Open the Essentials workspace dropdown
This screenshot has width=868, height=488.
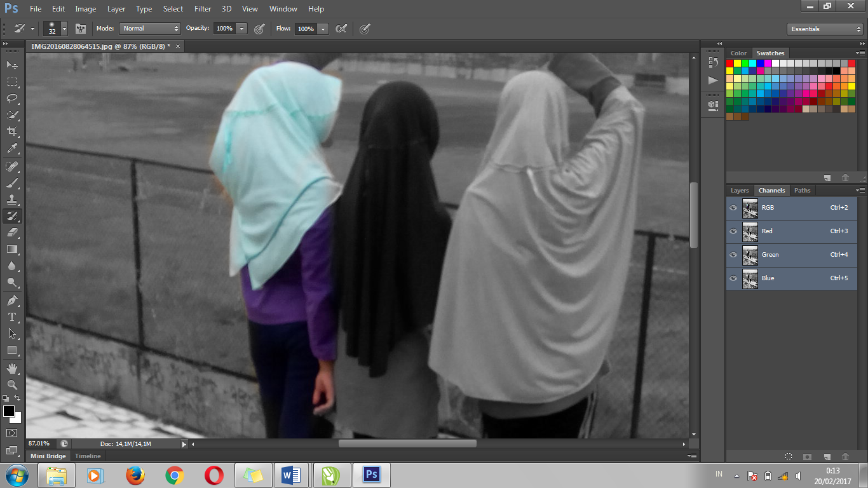coord(824,29)
